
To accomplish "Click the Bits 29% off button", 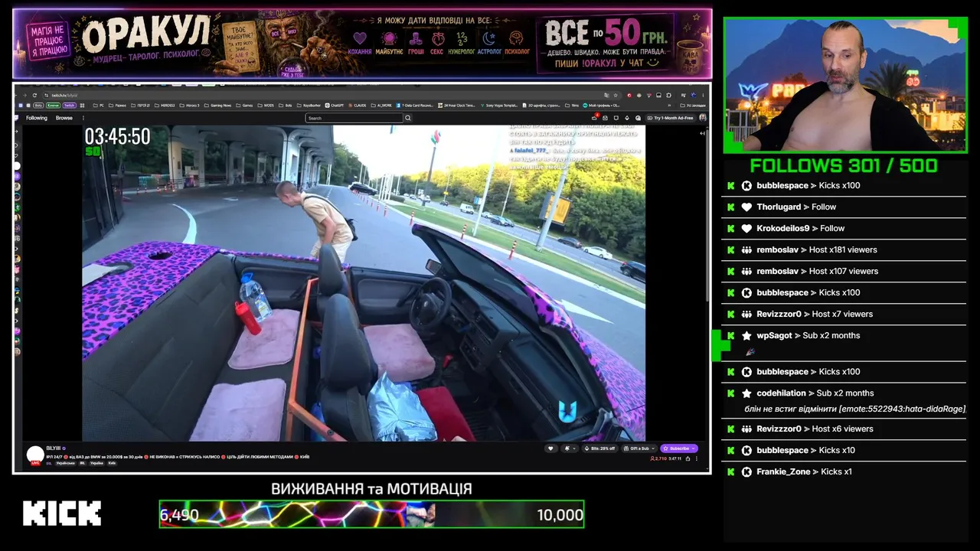I will (600, 448).
